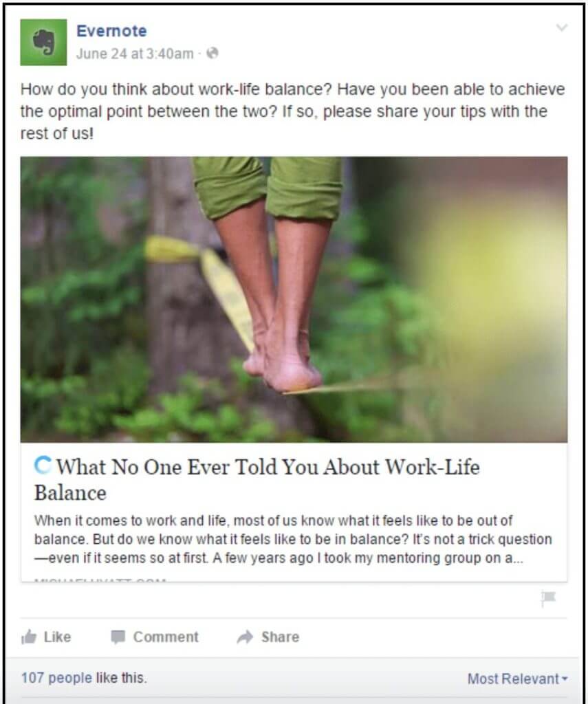Open the What No One Ever Told You headline
Image resolution: width=588 pixels, height=704 pixels.
coord(257,479)
